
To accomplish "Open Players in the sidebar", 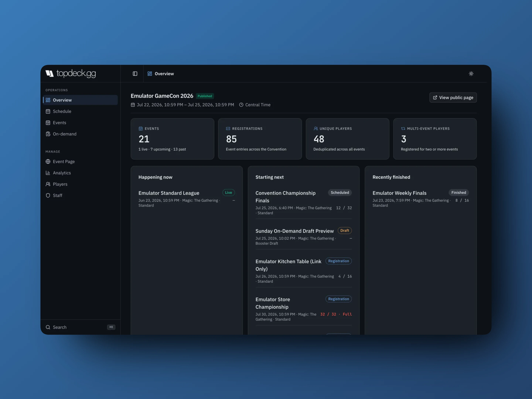I will pos(80,184).
